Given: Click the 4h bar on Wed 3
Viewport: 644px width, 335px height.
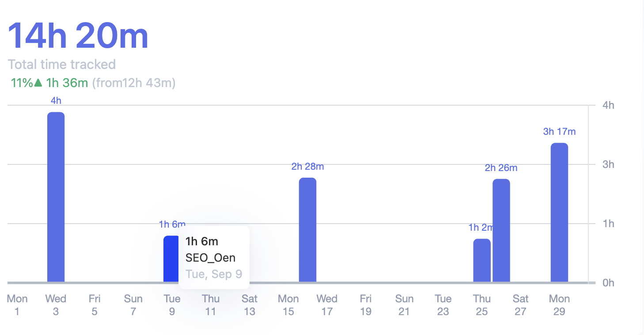Looking at the screenshot, I should [x=56, y=197].
